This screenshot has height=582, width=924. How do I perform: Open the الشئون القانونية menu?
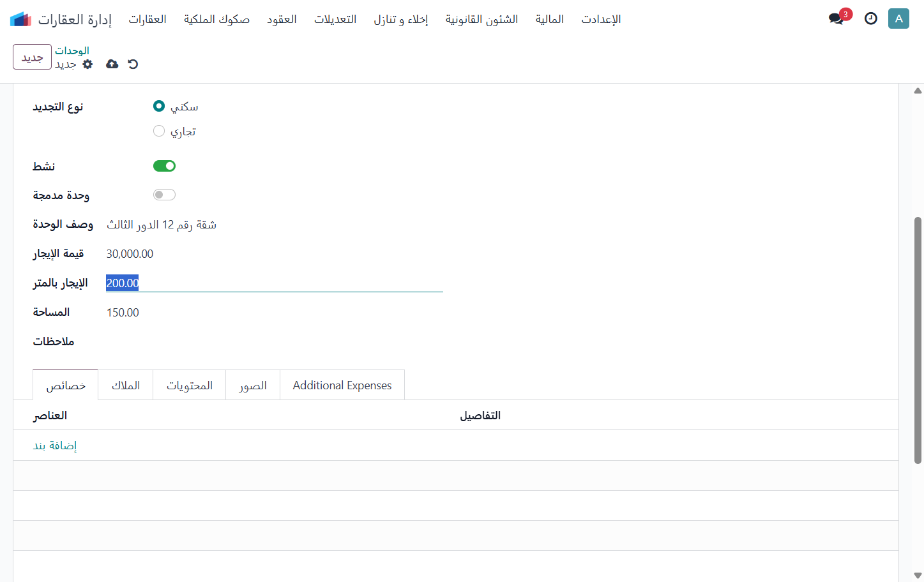[x=481, y=19]
